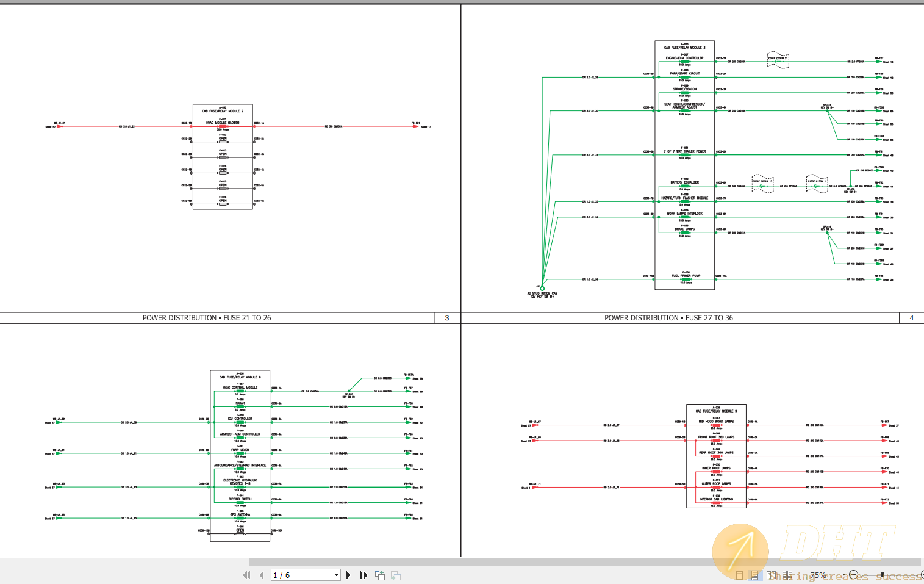Click the next view icon
This screenshot has width=924, height=584.
coord(396,575)
